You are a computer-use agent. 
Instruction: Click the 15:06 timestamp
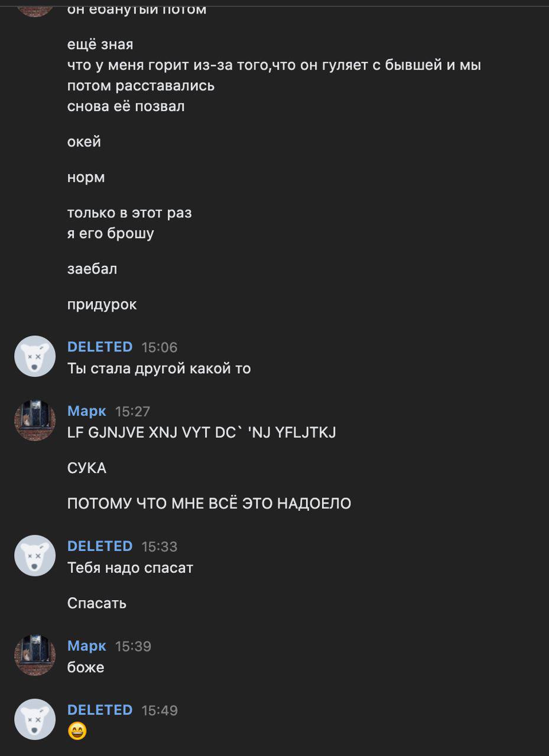point(160,347)
